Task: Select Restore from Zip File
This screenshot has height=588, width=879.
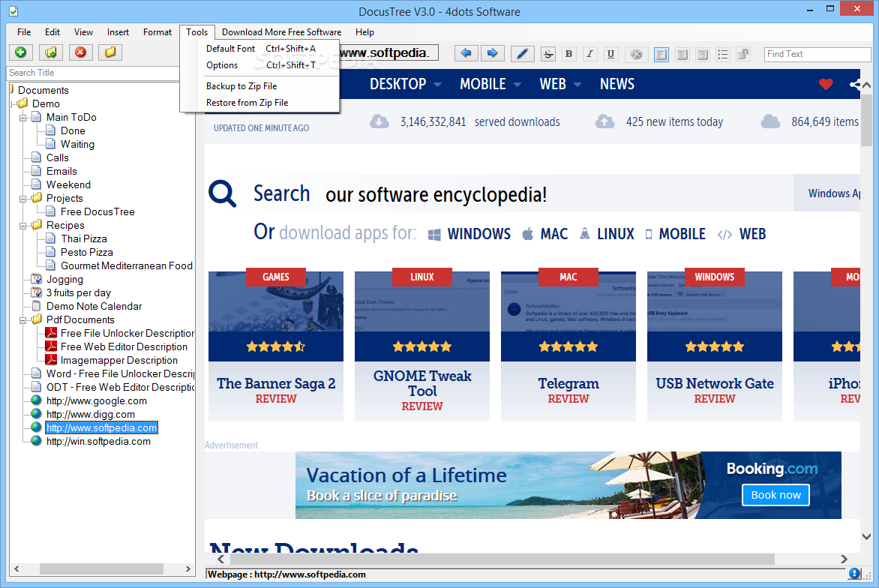Action: [260, 103]
